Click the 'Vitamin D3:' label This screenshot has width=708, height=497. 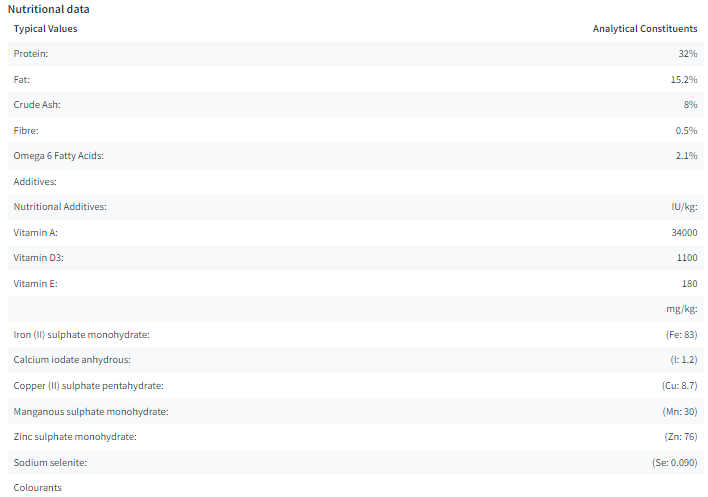click(38, 258)
